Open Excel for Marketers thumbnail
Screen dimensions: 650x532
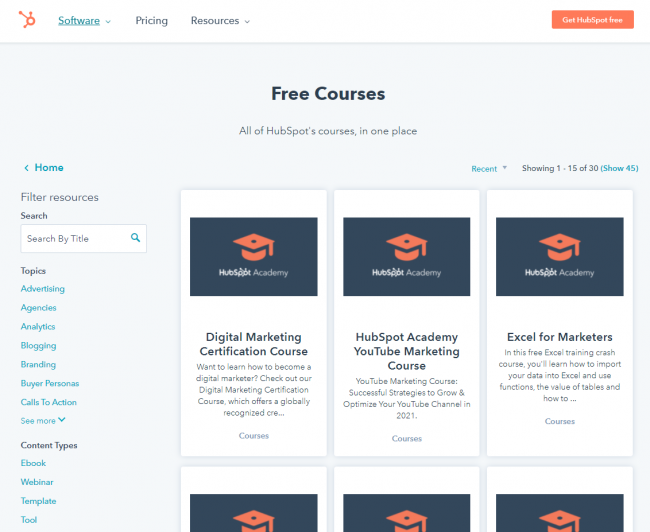click(x=560, y=257)
